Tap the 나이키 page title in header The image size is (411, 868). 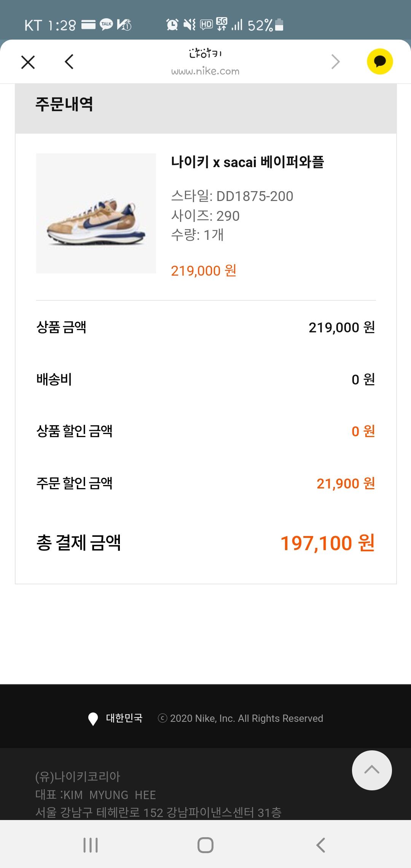tap(205, 53)
